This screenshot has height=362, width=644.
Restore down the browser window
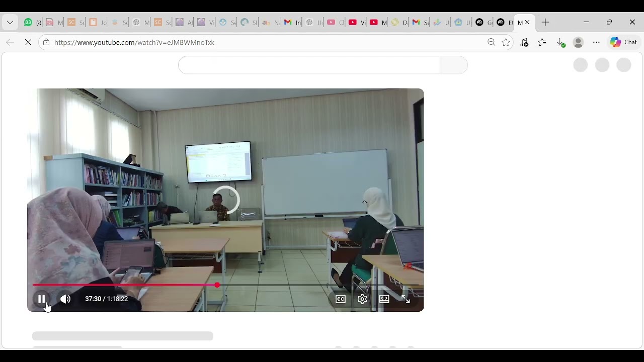[609, 22]
